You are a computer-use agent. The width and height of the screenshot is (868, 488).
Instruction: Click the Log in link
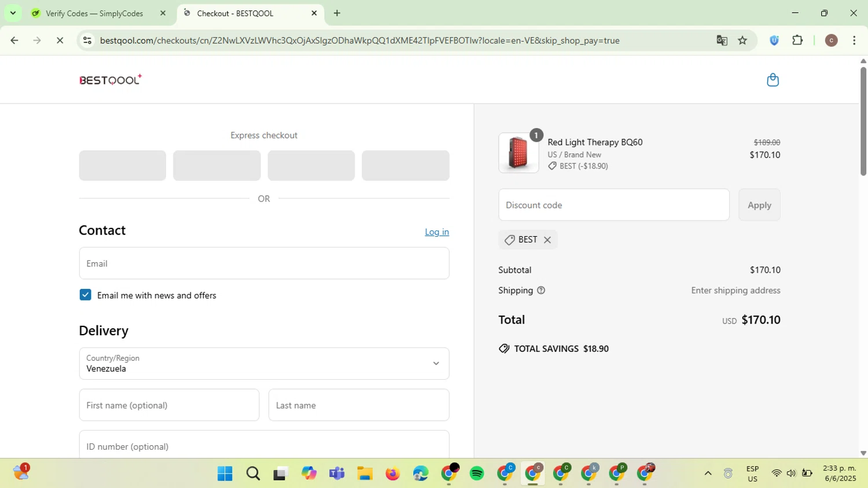click(437, 232)
